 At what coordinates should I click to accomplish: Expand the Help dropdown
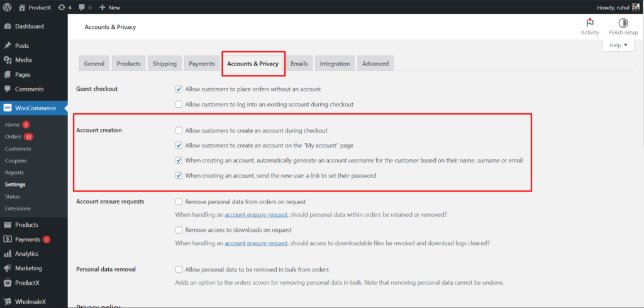click(618, 45)
